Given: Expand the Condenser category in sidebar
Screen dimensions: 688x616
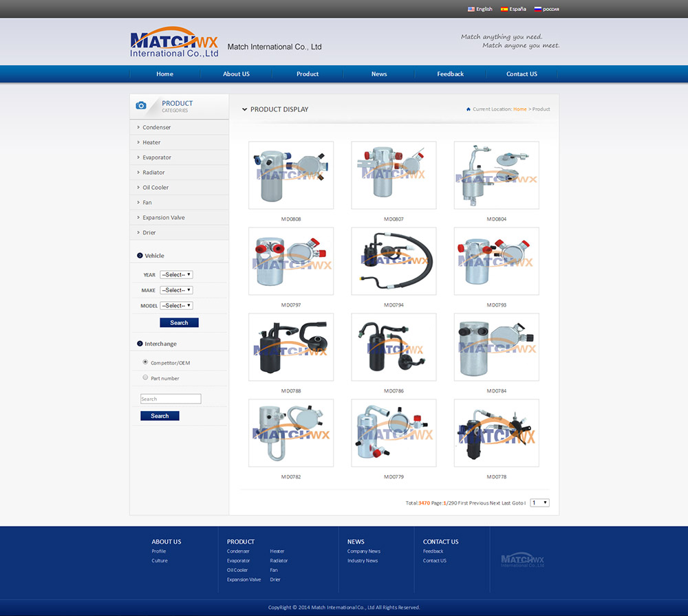Looking at the screenshot, I should pyautogui.click(x=157, y=127).
